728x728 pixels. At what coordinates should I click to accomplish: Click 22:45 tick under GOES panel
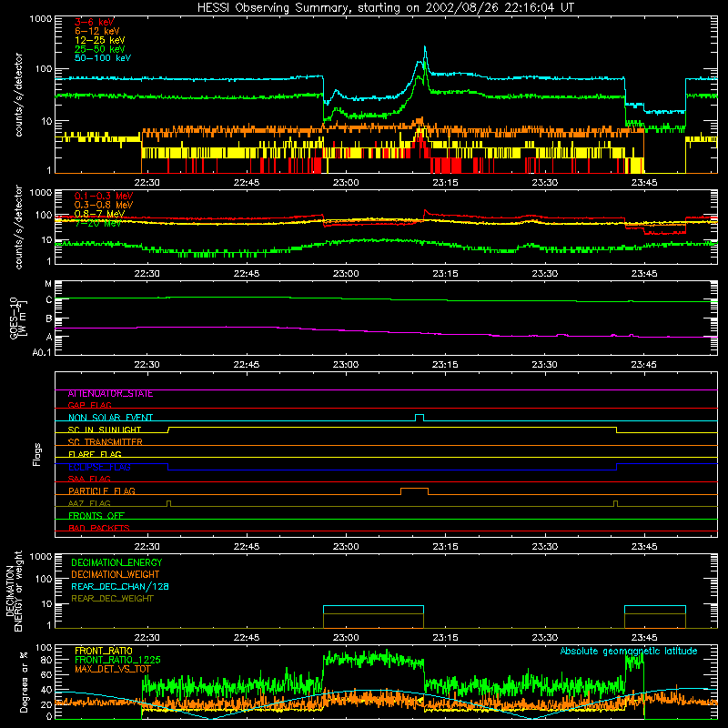(x=247, y=365)
